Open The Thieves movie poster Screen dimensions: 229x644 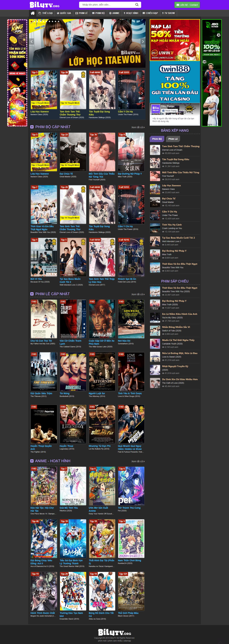tap(44, 371)
